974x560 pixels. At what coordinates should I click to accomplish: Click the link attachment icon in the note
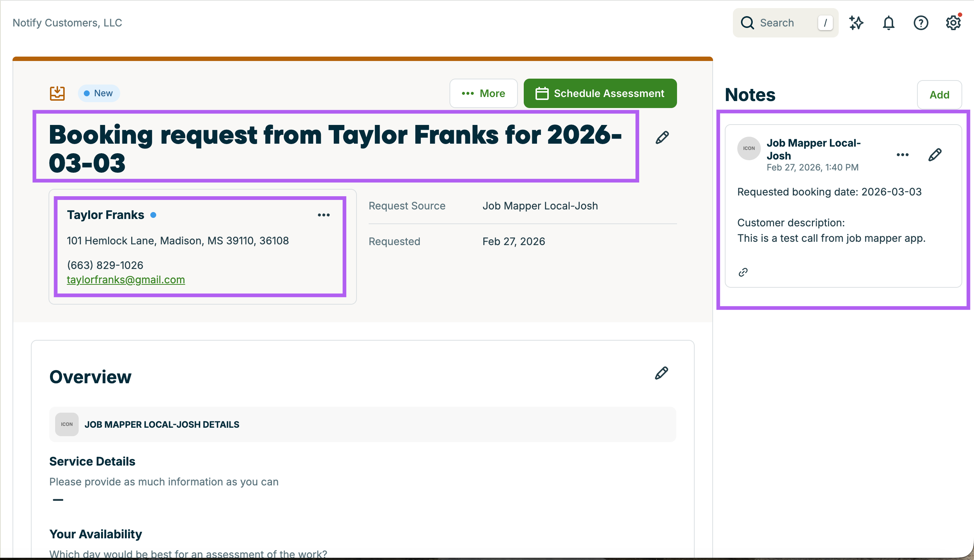(743, 272)
